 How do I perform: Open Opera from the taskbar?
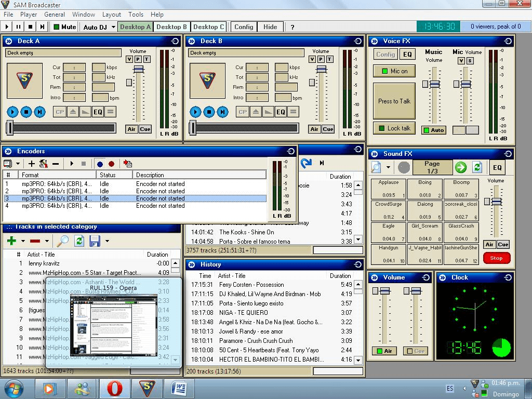tap(114, 388)
